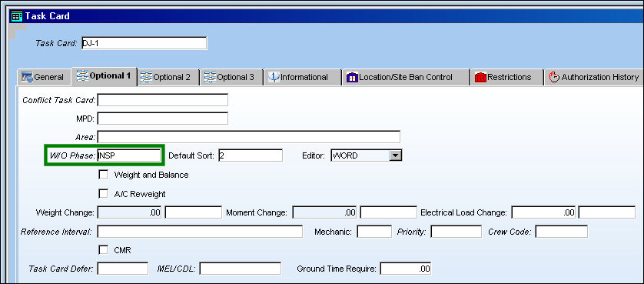This screenshot has width=644, height=284.
Task: Click the Ground Time Require field
Action: 406,269
